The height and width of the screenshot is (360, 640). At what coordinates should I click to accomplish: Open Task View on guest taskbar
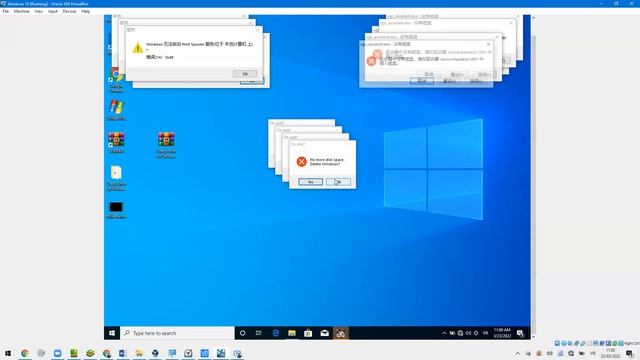258,333
